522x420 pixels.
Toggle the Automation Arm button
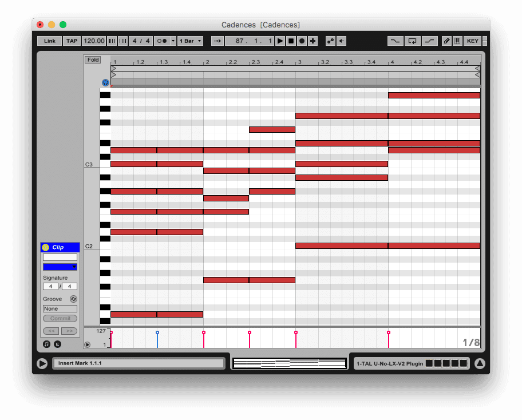(x=330, y=41)
